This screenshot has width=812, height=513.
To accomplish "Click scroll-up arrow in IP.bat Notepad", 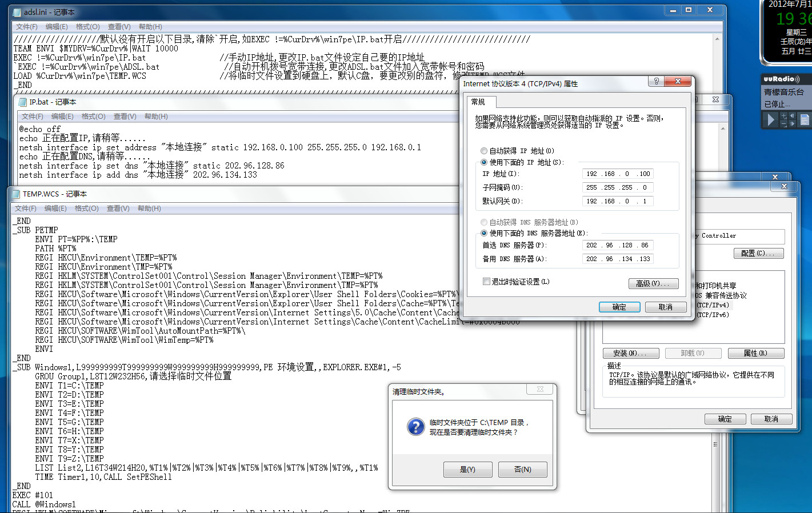I will pyautogui.click(x=722, y=129).
